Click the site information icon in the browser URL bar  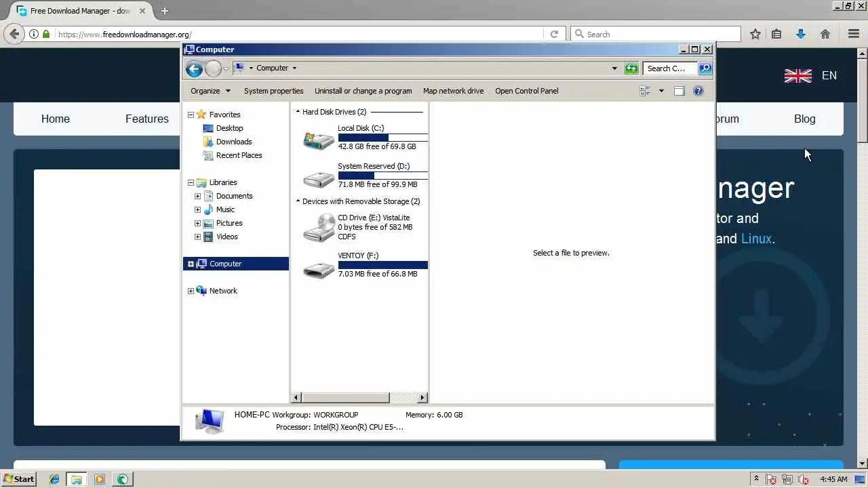pos(33,34)
